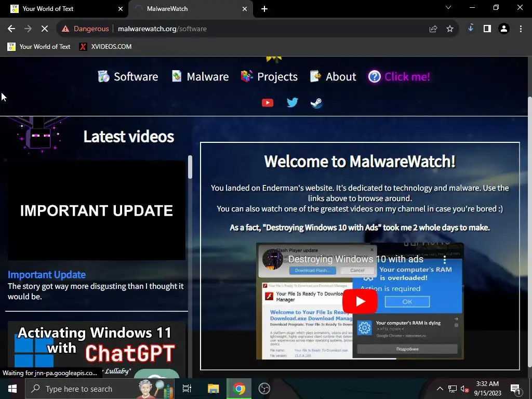
Task: Toggle the browser side panel
Action: 487,29
